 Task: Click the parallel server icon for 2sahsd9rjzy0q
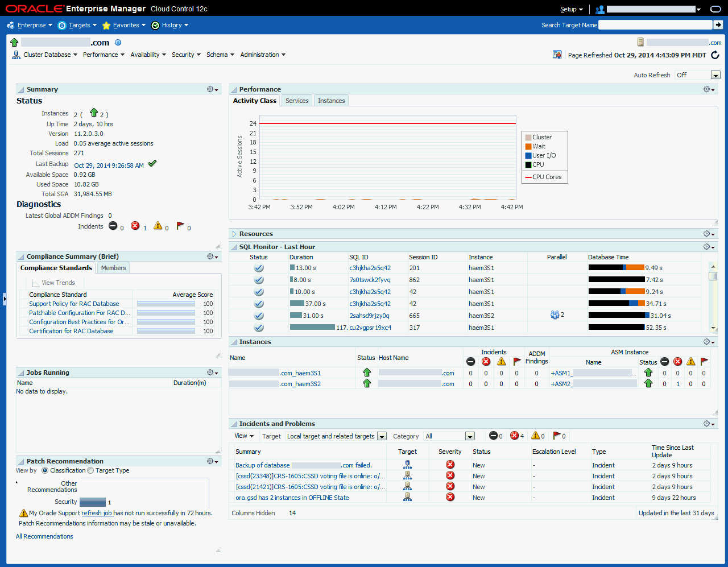pos(555,315)
